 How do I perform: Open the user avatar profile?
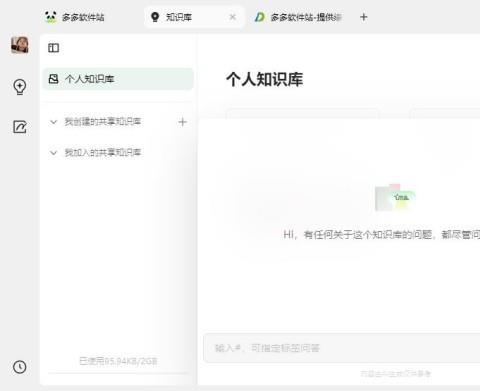click(x=20, y=45)
